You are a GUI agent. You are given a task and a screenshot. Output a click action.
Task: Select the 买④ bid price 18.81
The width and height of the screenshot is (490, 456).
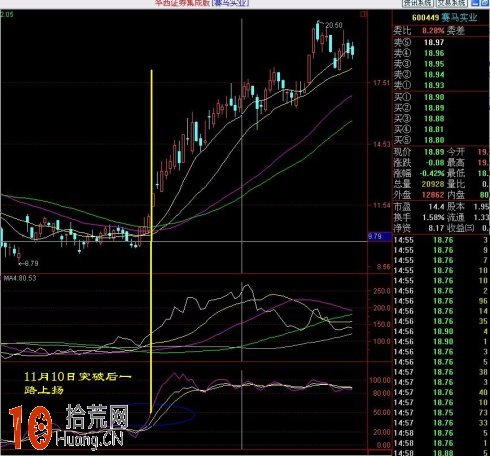click(x=434, y=129)
